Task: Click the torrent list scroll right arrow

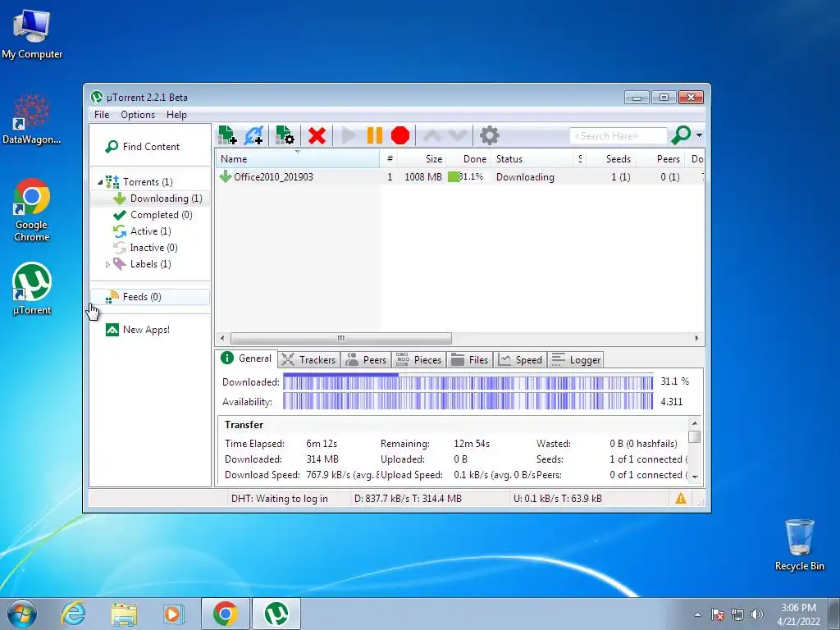Action: tap(697, 338)
